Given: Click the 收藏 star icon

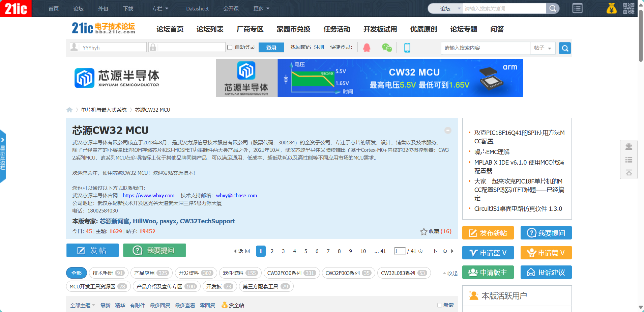Looking at the screenshot, I should (424, 231).
